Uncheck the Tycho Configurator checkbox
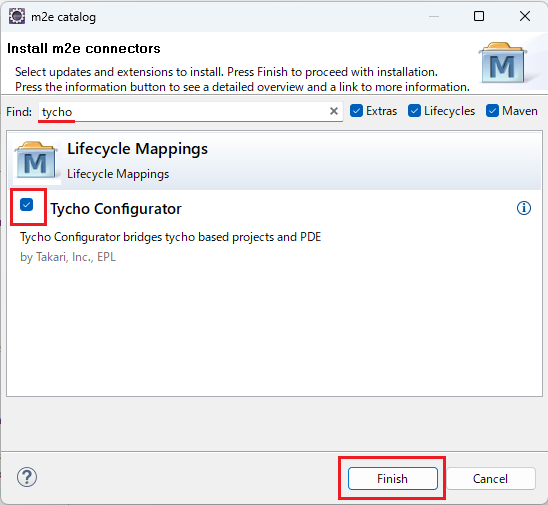 [x=27, y=204]
